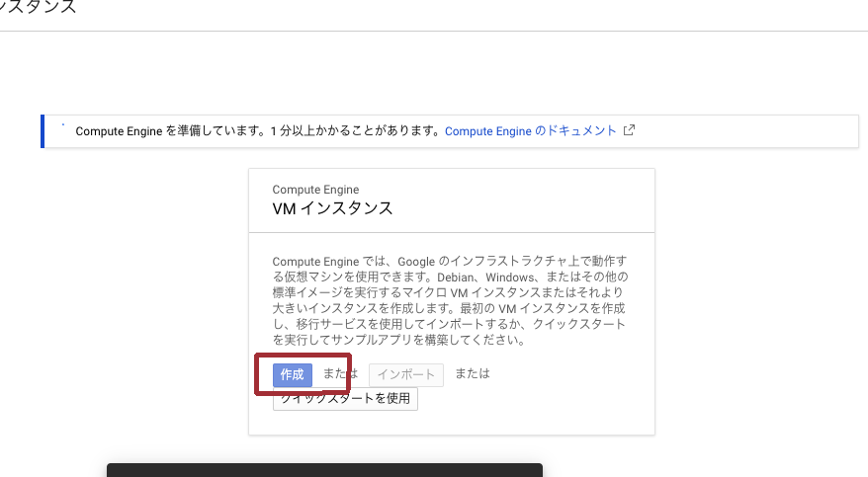Click the Compute Engine label above VM インスタンス
The height and width of the screenshot is (477, 868).
(x=315, y=190)
